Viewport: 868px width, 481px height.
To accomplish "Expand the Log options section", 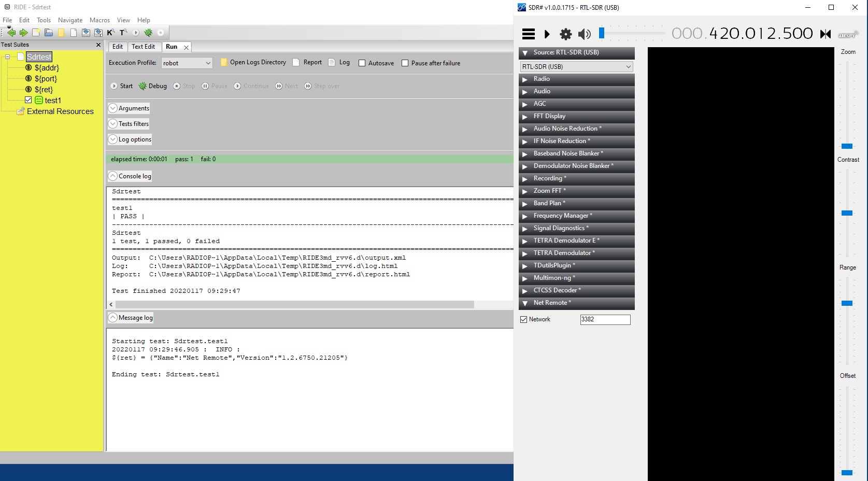I will point(113,139).
